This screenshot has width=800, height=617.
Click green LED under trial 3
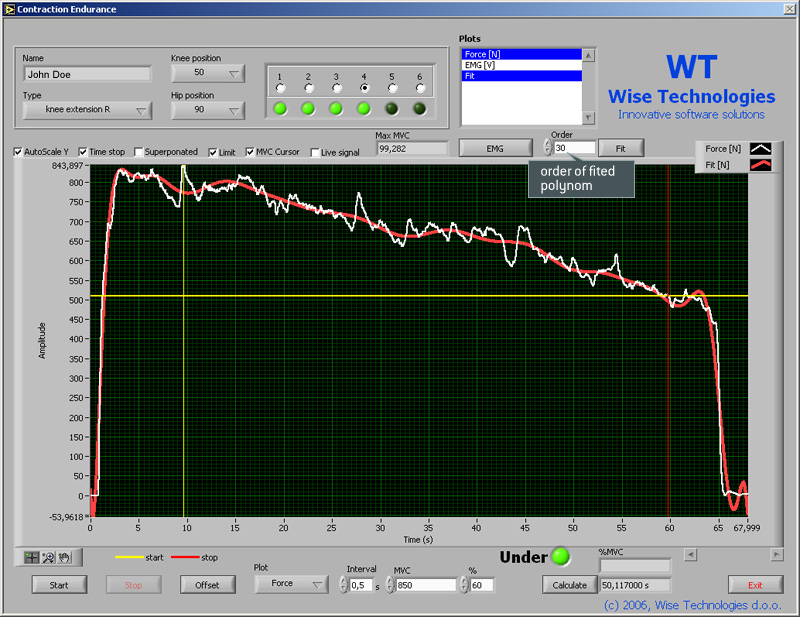(x=336, y=108)
